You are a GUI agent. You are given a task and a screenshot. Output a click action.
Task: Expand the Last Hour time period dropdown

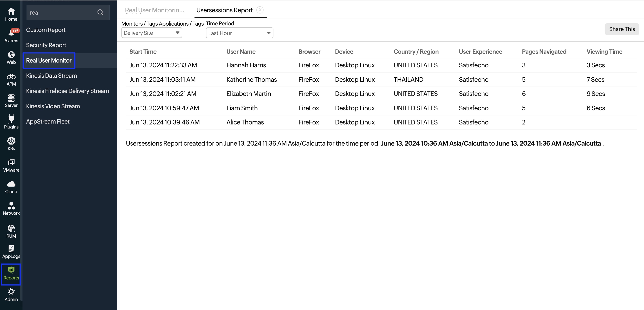point(239,33)
